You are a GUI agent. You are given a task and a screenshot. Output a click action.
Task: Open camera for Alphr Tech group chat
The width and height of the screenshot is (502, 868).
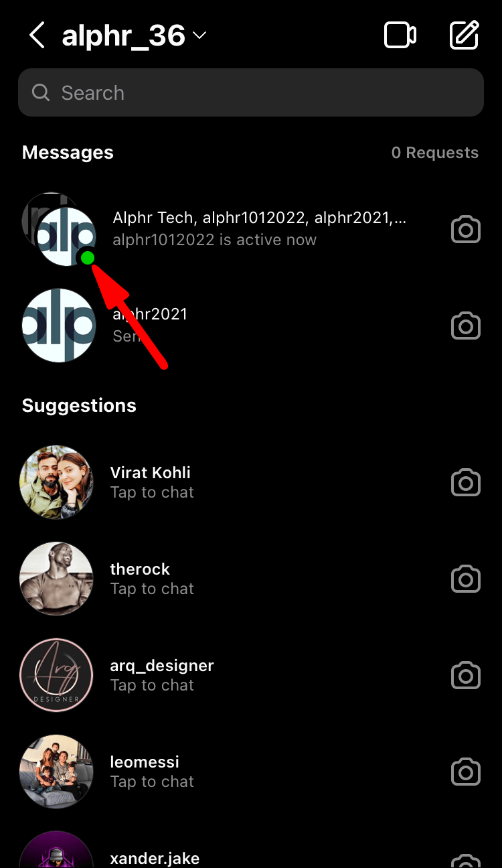(466, 230)
